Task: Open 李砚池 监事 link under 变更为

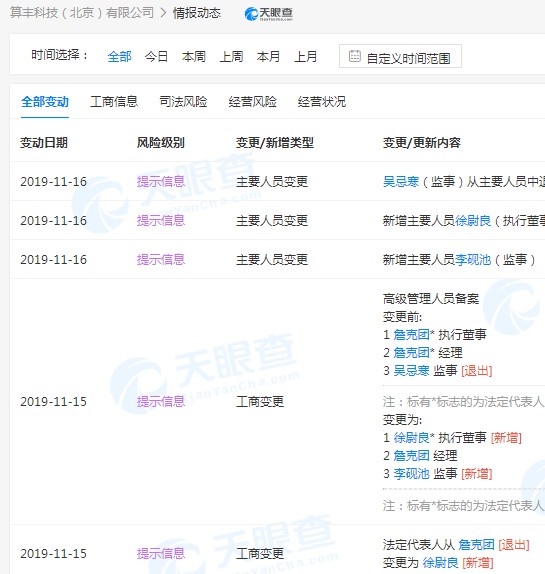Action: pyautogui.click(x=411, y=474)
